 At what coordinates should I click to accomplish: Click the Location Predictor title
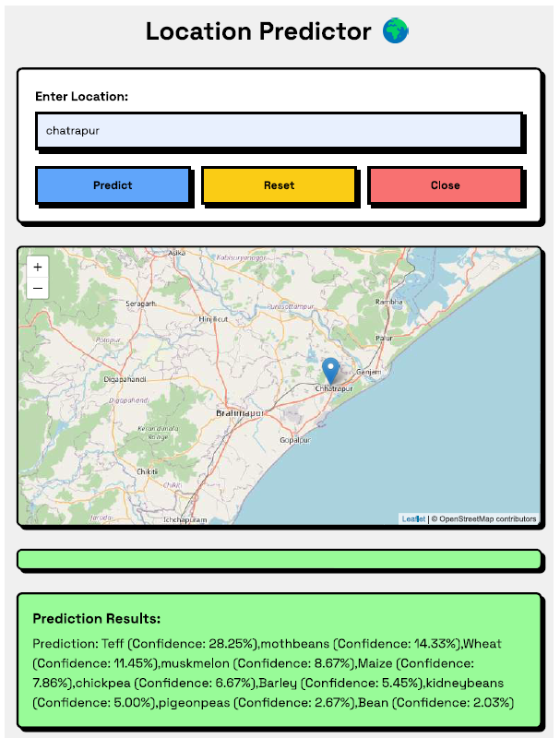(258, 31)
